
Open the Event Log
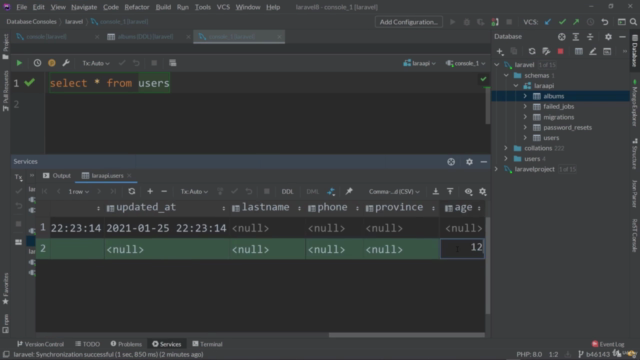click(608, 344)
